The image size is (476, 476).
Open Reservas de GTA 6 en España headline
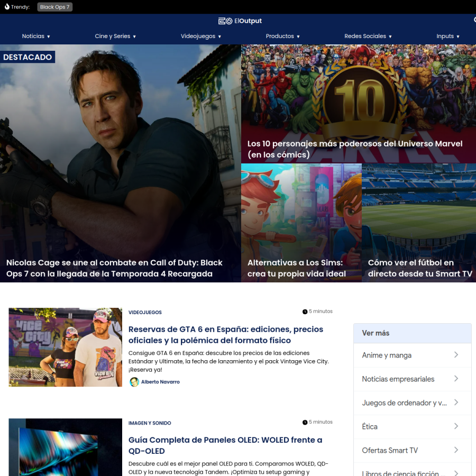(x=225, y=335)
